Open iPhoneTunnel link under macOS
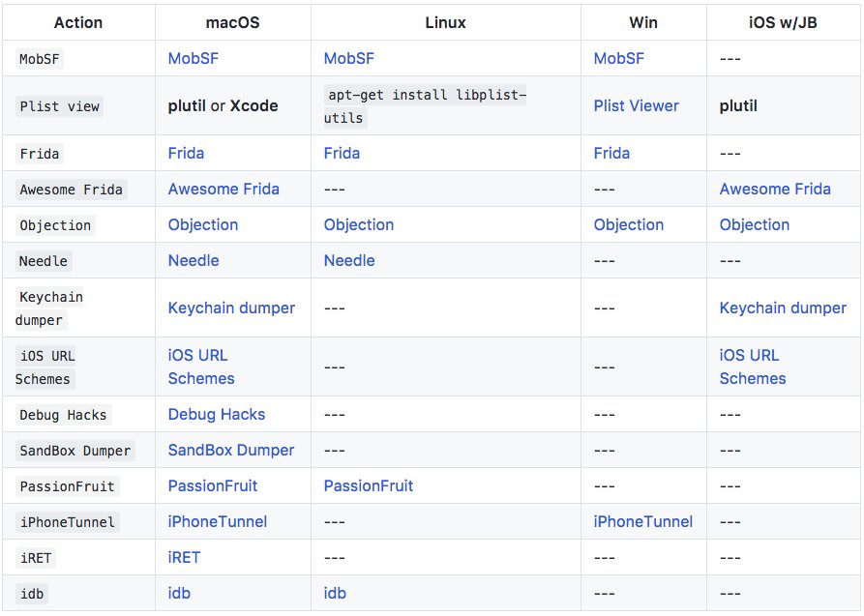Screen dimensions: 864x616 [x=218, y=522]
